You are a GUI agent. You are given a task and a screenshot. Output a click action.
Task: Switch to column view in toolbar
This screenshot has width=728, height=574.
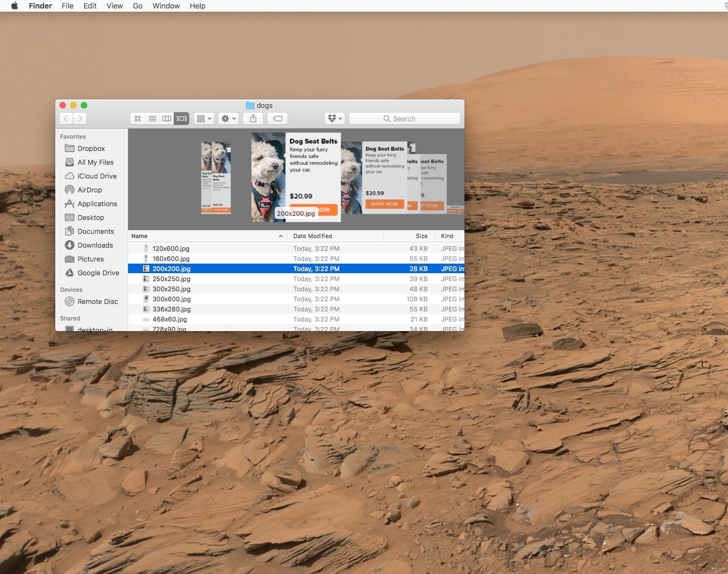[x=167, y=119]
